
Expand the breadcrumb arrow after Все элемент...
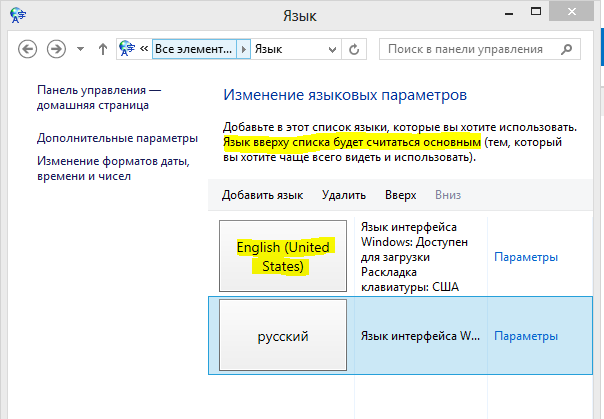(243, 49)
